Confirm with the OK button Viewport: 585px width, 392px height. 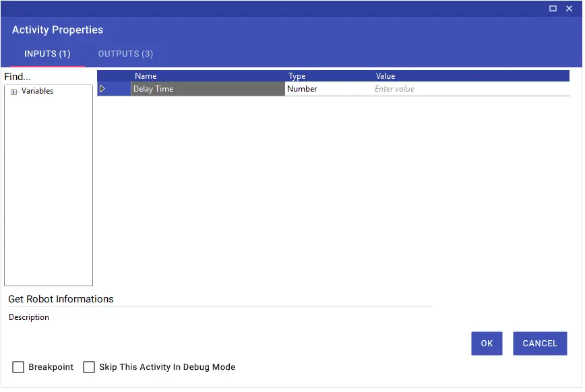point(487,344)
